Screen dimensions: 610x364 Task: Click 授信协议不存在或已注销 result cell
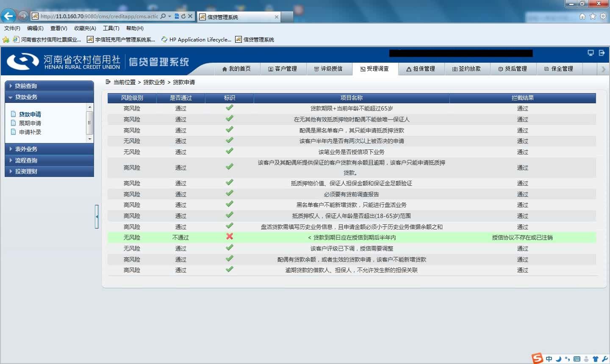coord(522,238)
